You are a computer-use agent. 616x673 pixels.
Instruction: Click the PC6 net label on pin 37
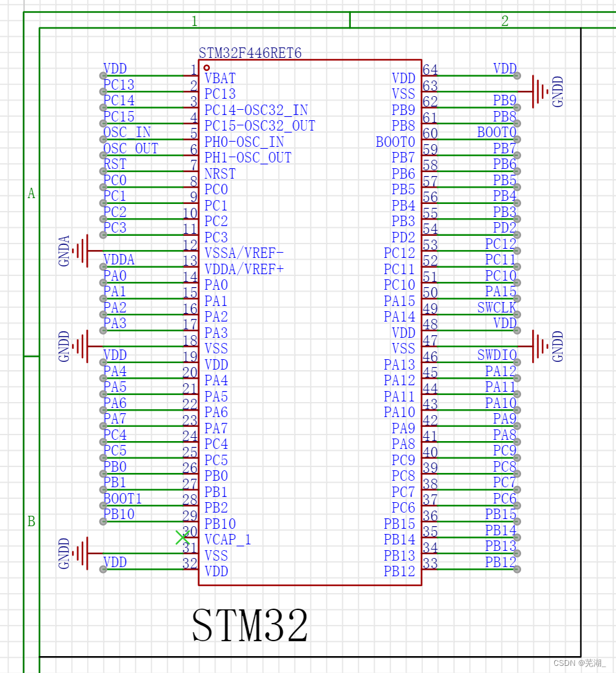point(504,498)
